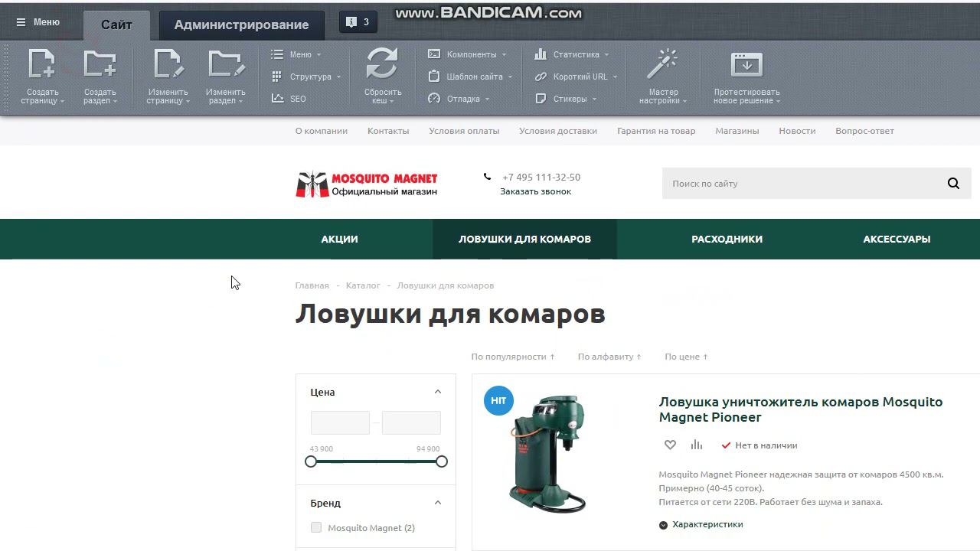The width and height of the screenshot is (980, 551).
Task: Click notifications counter showing 3
Action: [358, 22]
